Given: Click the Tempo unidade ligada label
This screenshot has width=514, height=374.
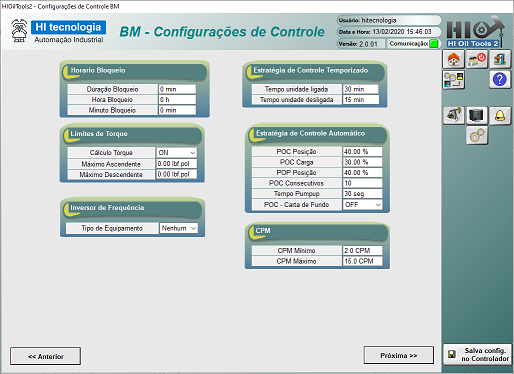Looking at the screenshot, I should (x=296, y=89).
